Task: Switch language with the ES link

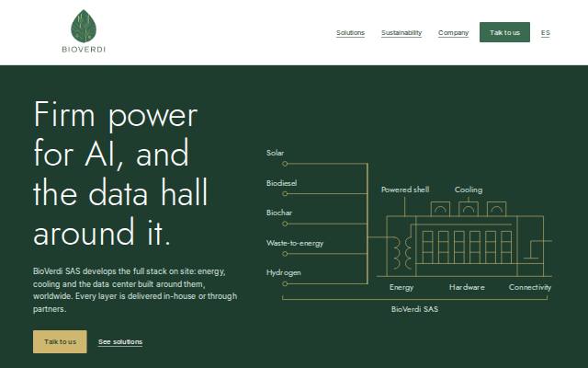Action: pos(545,33)
